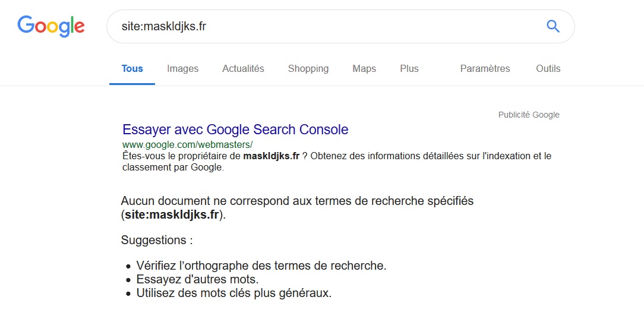The image size is (644, 319).
Task: Go to the Shopping tab
Action: click(x=308, y=69)
